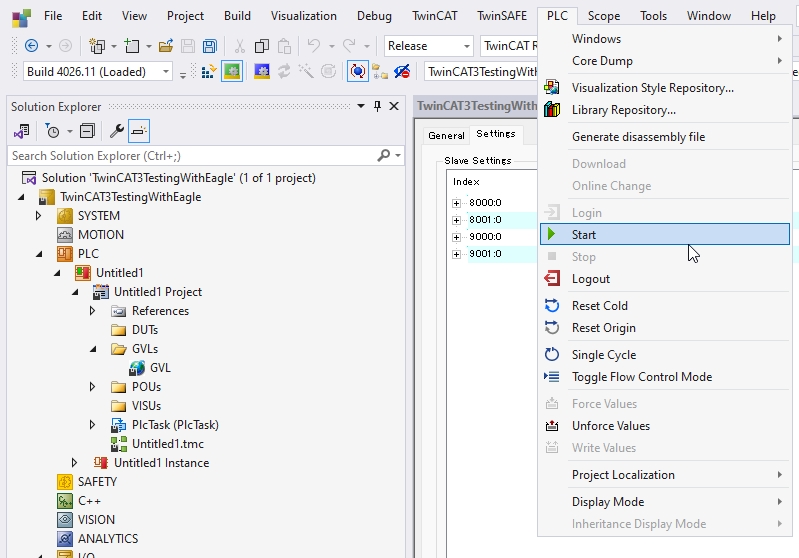Click the Open File folder icon
This screenshot has height=558, width=799.
coord(166,46)
